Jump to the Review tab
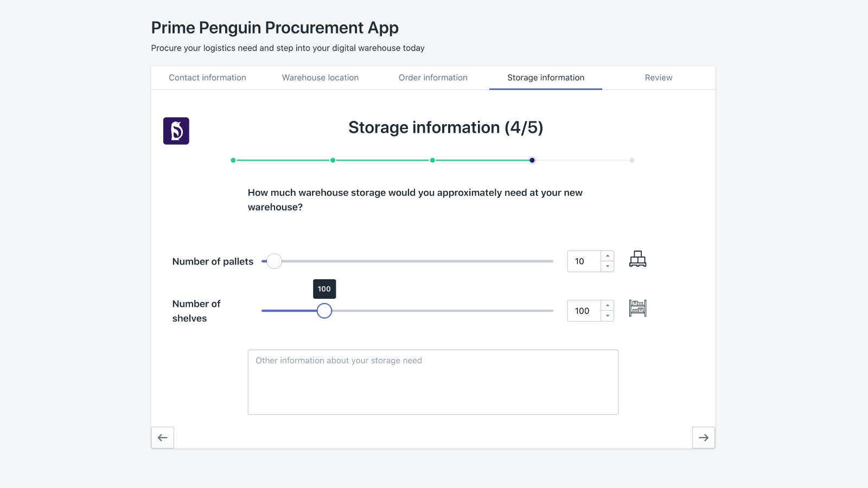 659,78
